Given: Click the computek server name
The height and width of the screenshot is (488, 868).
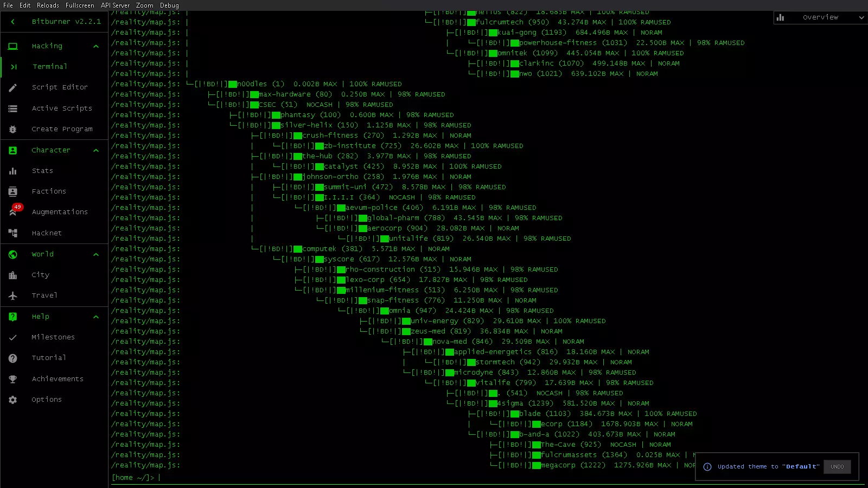Looking at the screenshot, I should coord(320,249).
